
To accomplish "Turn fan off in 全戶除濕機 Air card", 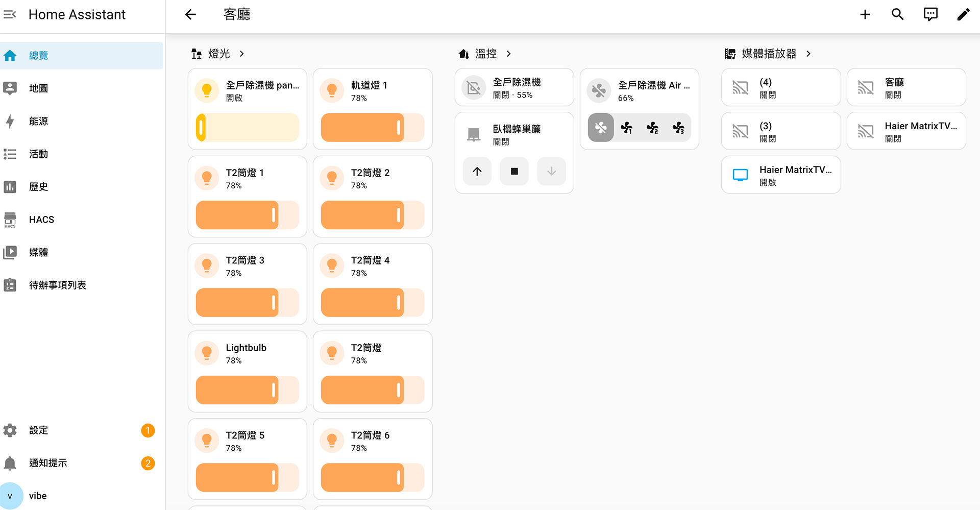I will [x=601, y=128].
